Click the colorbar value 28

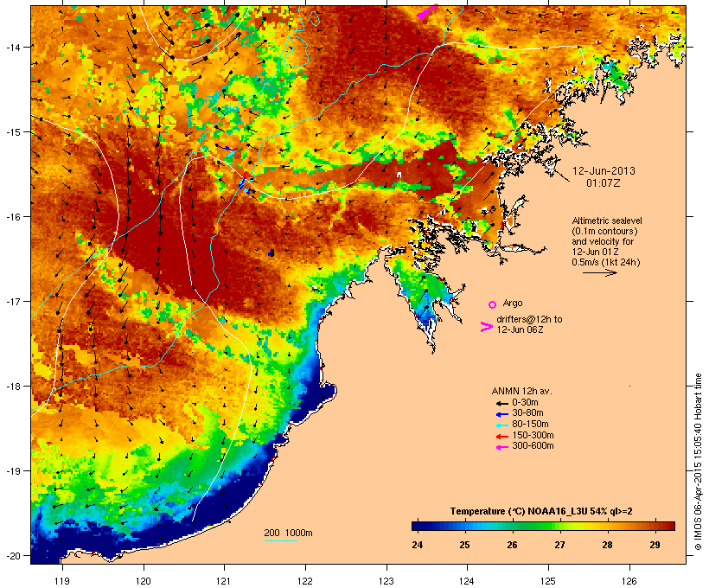point(607,545)
